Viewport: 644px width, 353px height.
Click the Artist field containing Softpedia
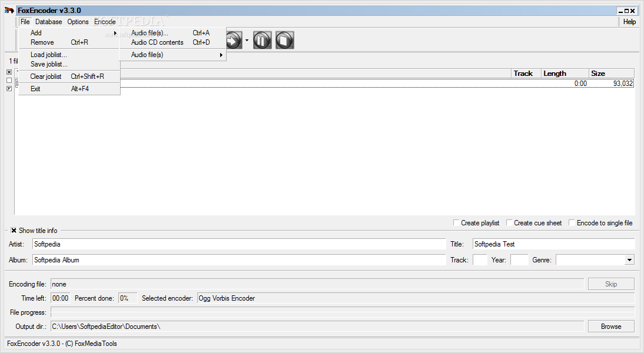pyautogui.click(x=239, y=244)
